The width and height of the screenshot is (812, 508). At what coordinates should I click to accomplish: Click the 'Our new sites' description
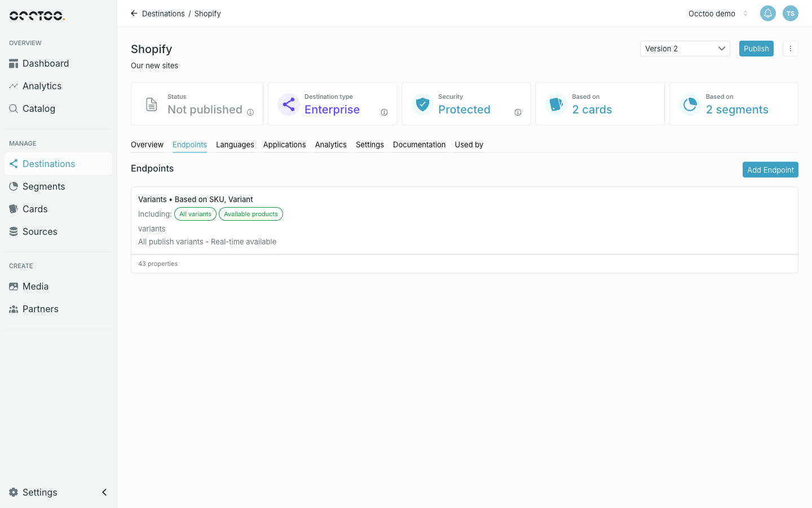coord(155,65)
